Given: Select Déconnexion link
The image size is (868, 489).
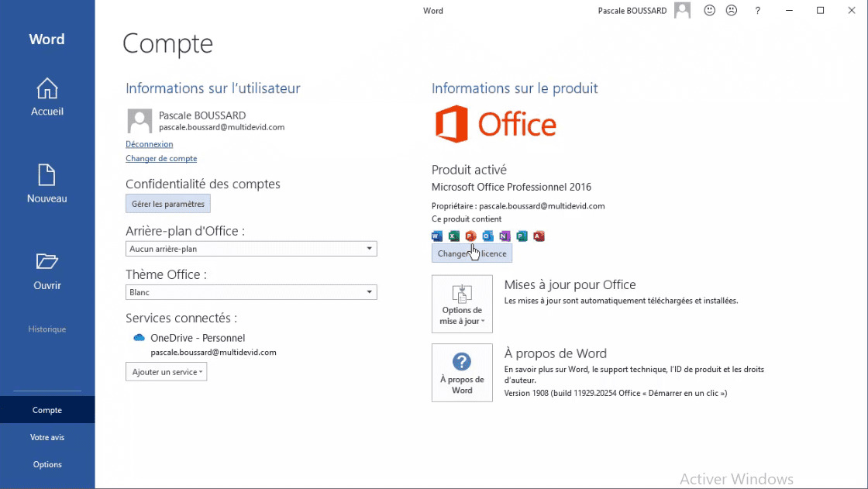Looking at the screenshot, I should tap(149, 143).
